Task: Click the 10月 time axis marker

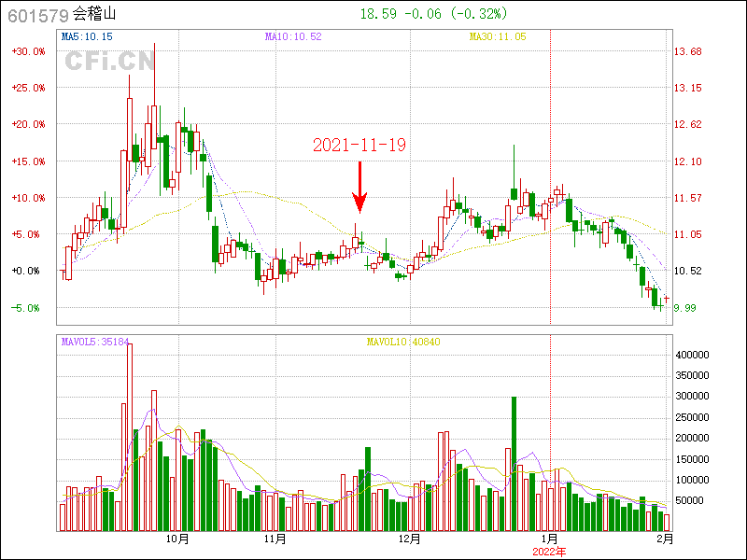Action: (177, 539)
